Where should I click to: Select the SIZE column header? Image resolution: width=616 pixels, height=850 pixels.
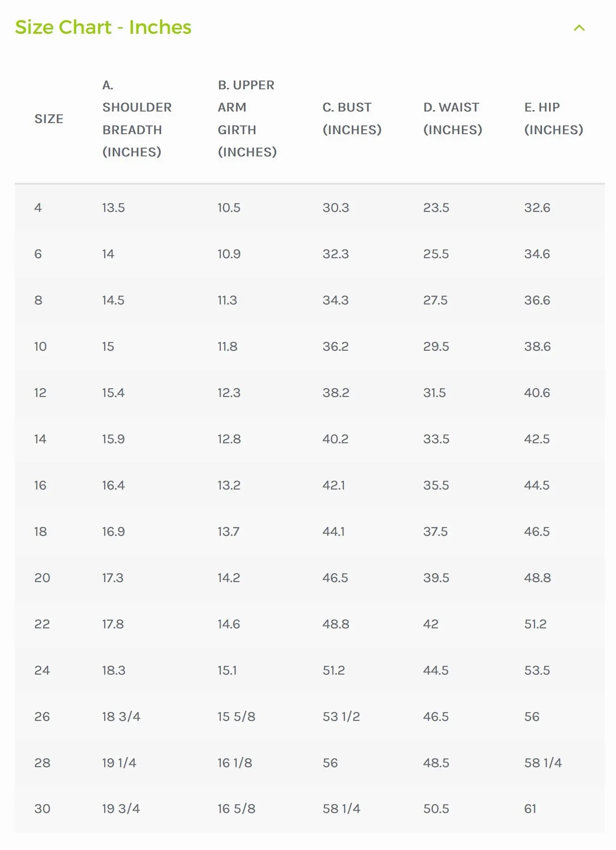(x=49, y=119)
